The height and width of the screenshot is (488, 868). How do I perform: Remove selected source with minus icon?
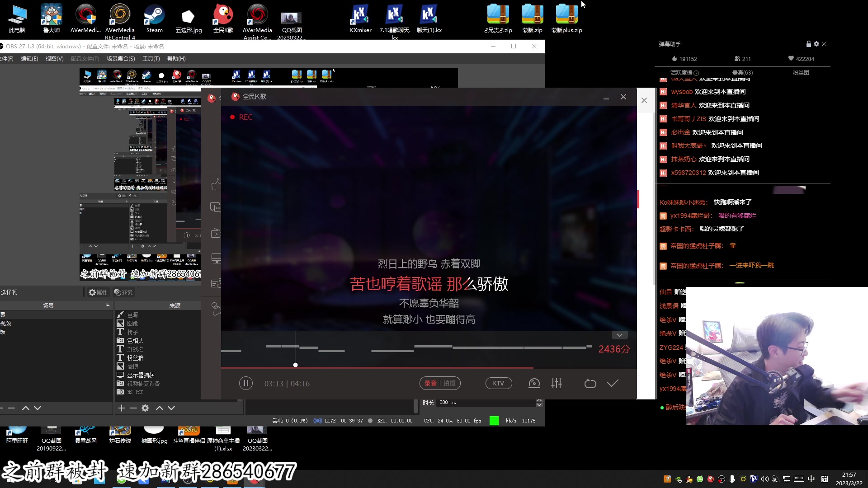(133, 408)
